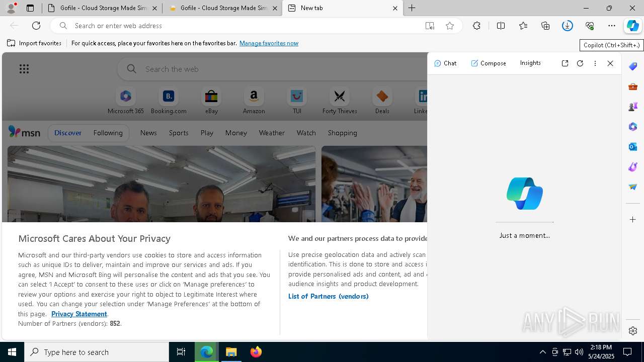Open List of Partners (vendors) link
This screenshot has width=644, height=362.
pyautogui.click(x=329, y=296)
